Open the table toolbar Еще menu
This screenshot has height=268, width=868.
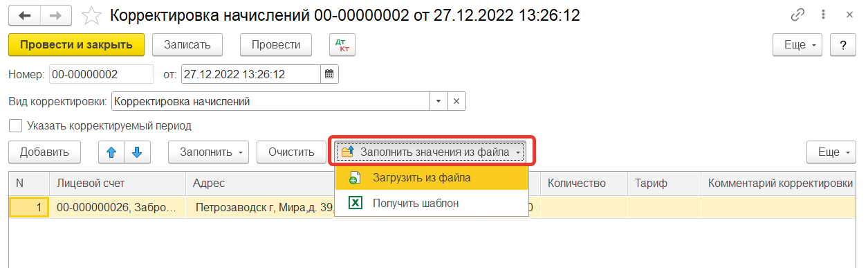coord(832,152)
